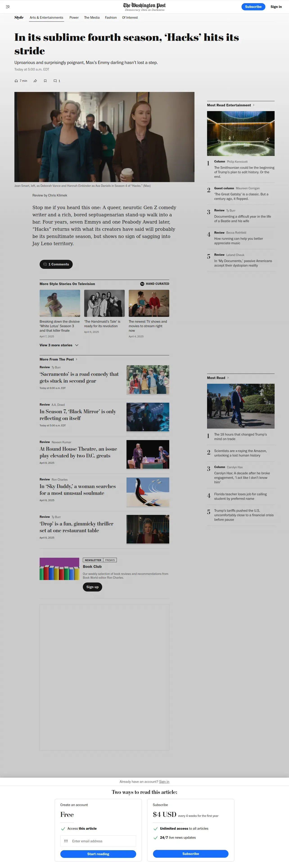Open the Book Club newsletter books image
Image resolution: width=289 pixels, height=868 pixels.
pos(59,569)
